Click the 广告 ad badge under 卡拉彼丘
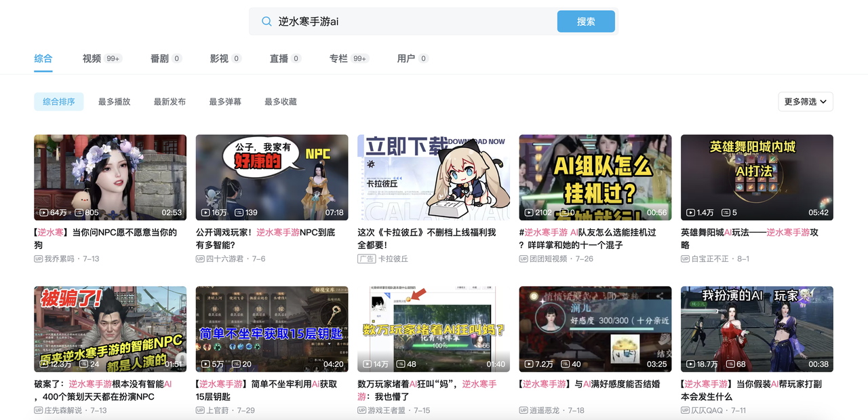Screen dimensions: 868x420 coord(366,259)
